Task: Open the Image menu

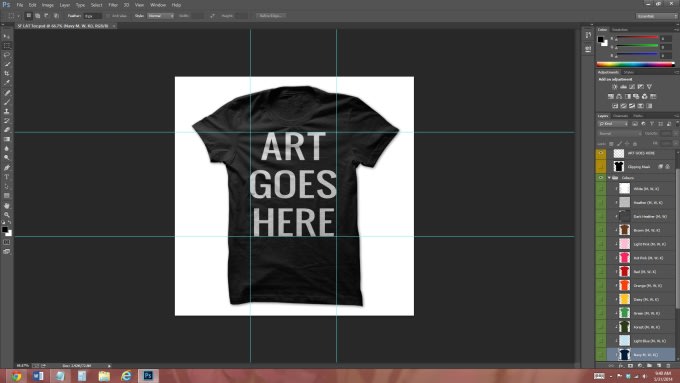Action: point(47,5)
